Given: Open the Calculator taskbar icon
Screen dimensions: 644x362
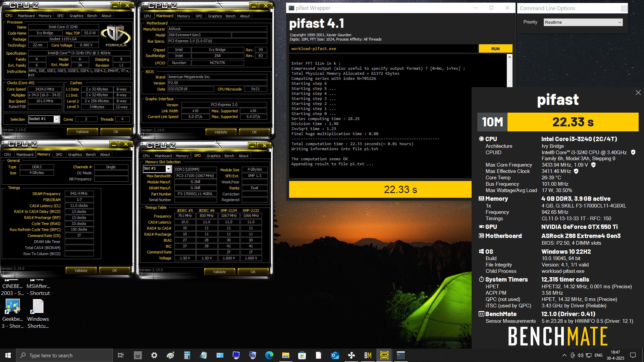Looking at the screenshot, I should point(187,355).
